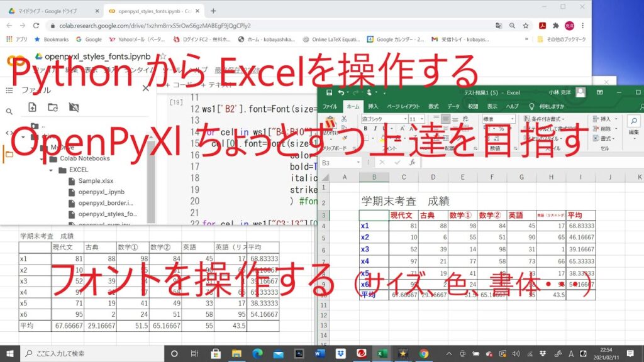Switch to the 挿入 ribbon tab in Excel

(373, 106)
